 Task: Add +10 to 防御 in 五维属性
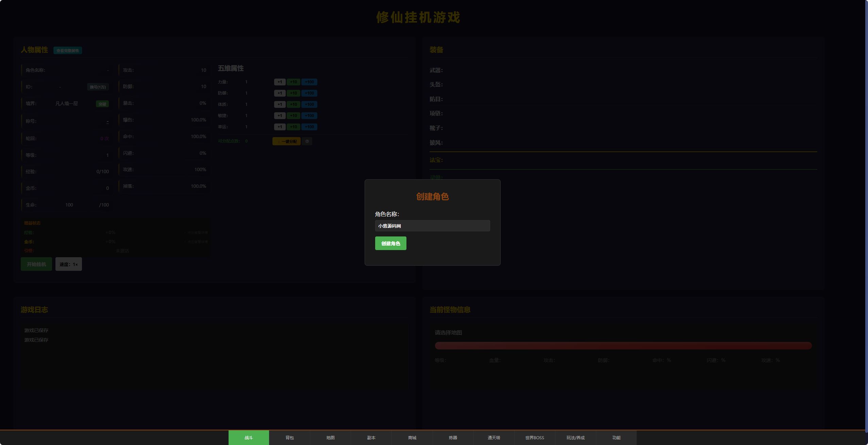tap(293, 93)
